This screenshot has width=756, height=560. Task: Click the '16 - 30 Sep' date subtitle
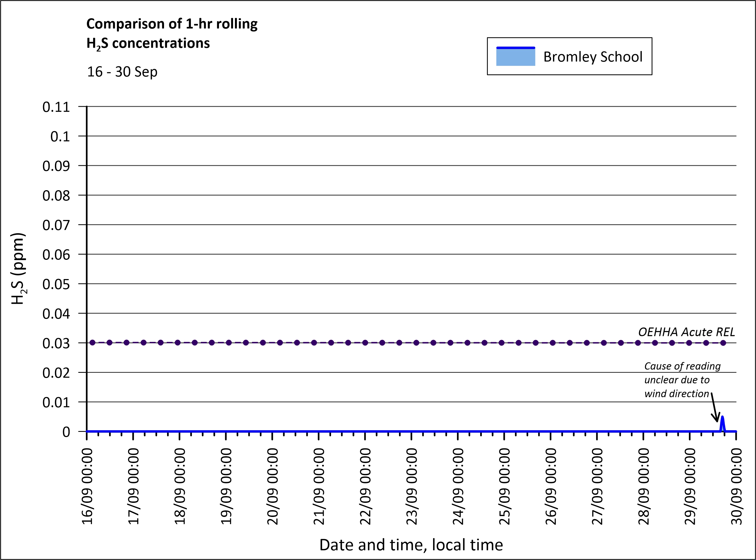coord(122,72)
